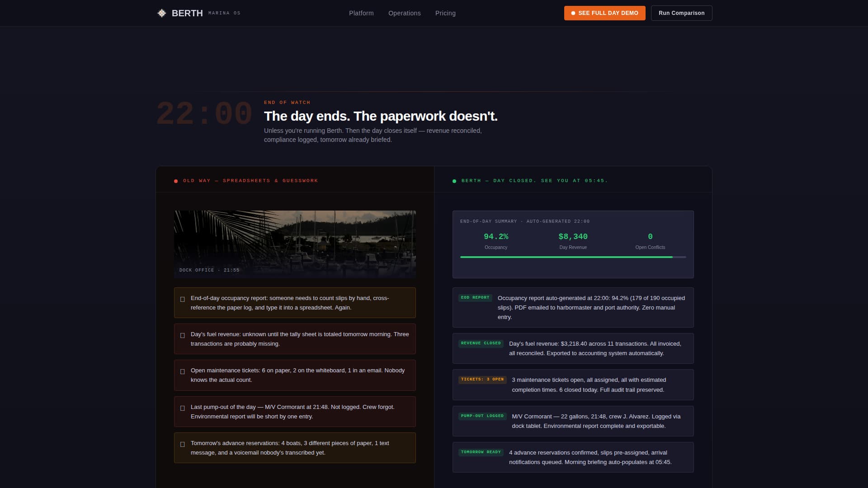The height and width of the screenshot is (488, 868).
Task: Click the Run Comparison button
Action: pos(681,13)
